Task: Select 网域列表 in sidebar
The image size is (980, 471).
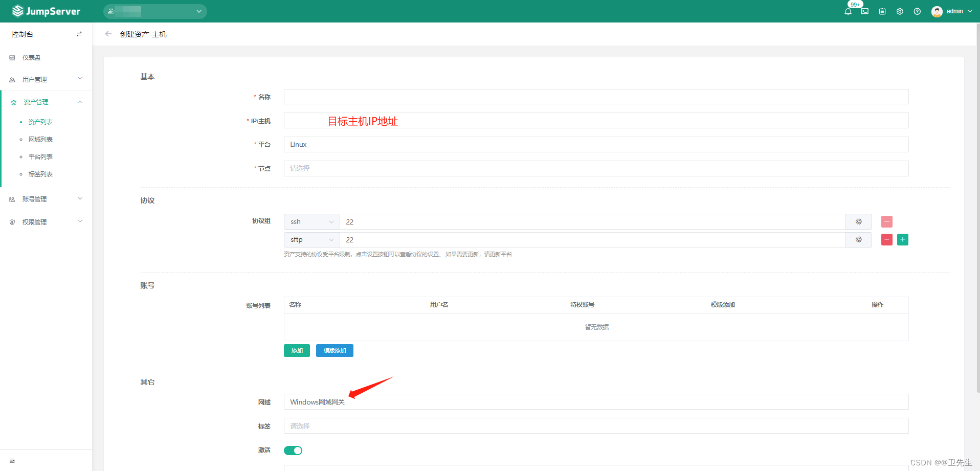Action: pyautogui.click(x=40, y=139)
